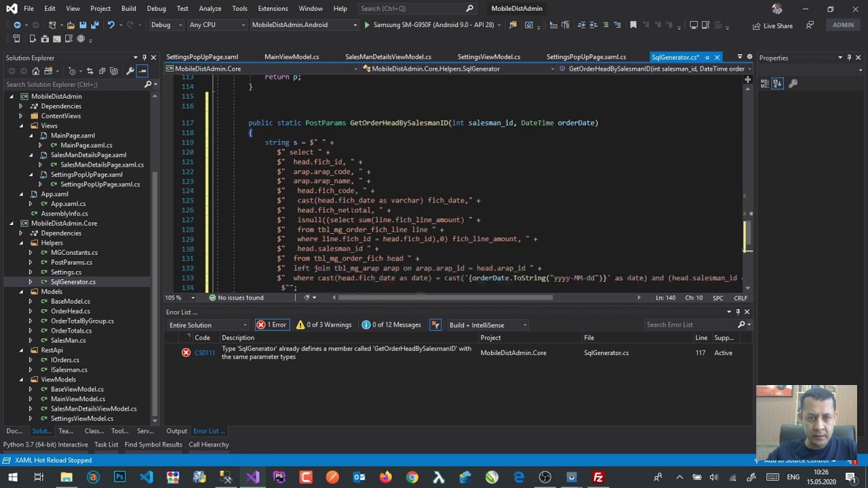
Task: Click the Open File folder icon
Action: click(70, 25)
